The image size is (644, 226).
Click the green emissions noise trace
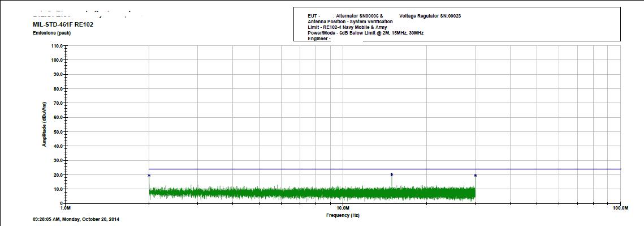coord(312,193)
